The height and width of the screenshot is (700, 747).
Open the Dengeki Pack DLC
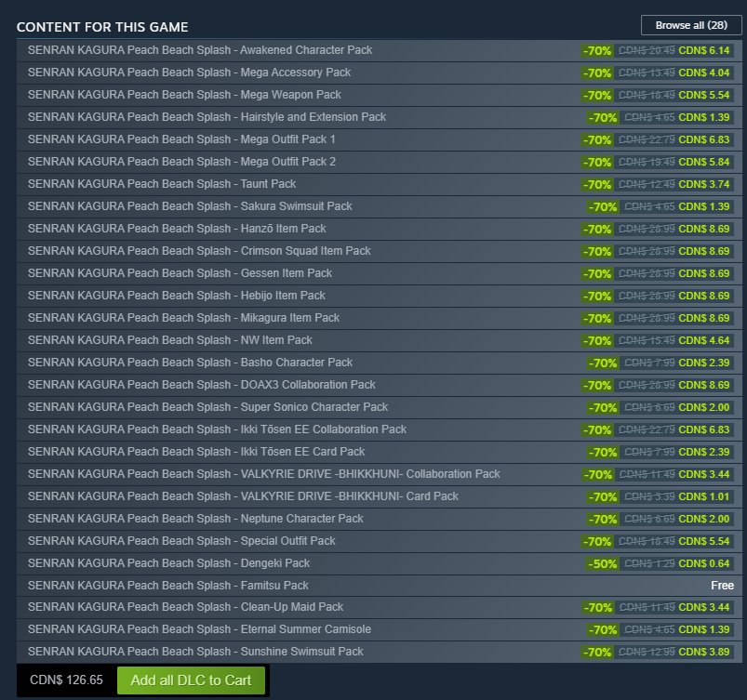coord(380,563)
